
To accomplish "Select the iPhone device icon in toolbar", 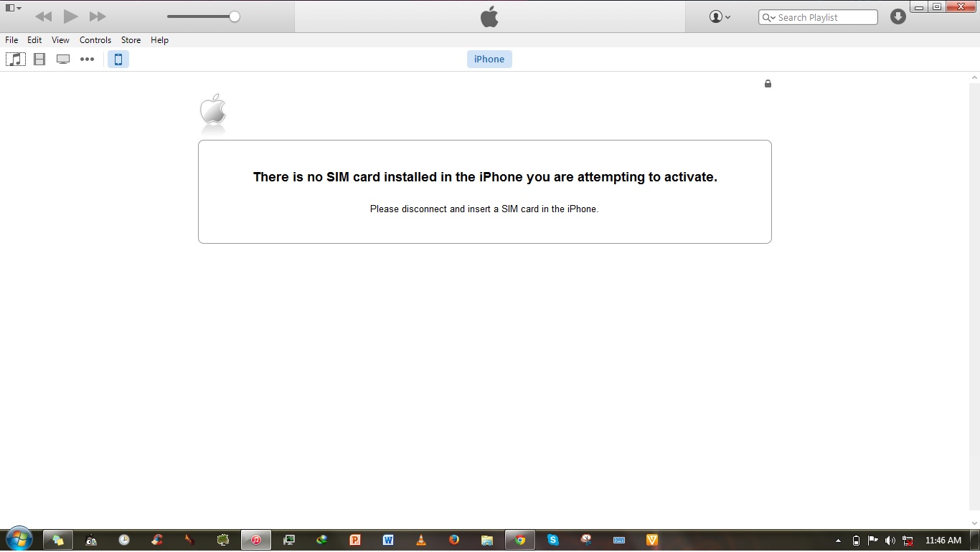I will pyautogui.click(x=118, y=60).
